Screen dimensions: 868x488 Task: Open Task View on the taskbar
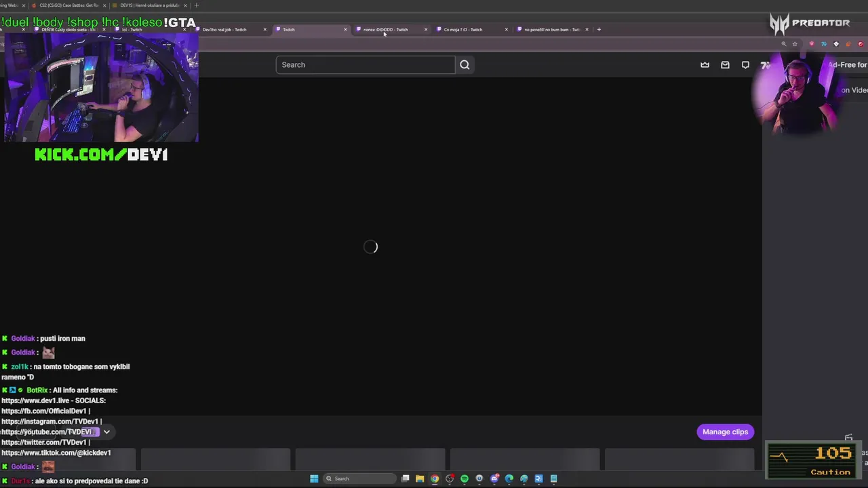click(405, 479)
